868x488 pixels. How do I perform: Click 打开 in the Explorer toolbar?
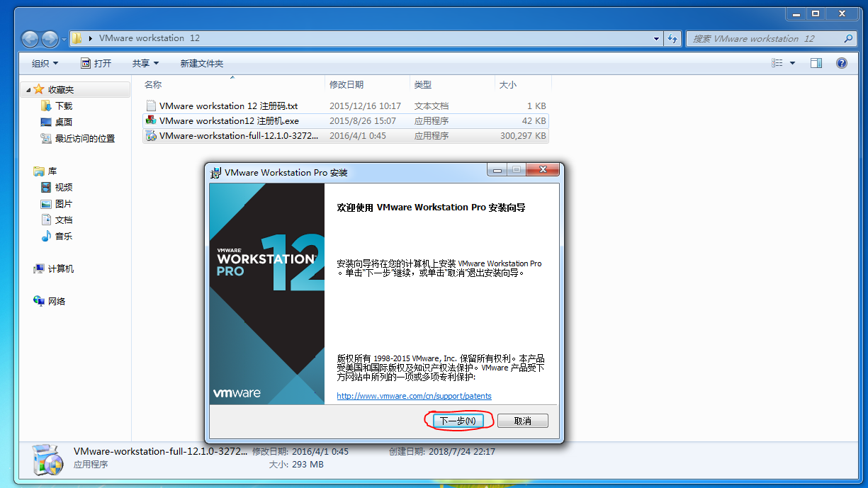click(x=96, y=63)
